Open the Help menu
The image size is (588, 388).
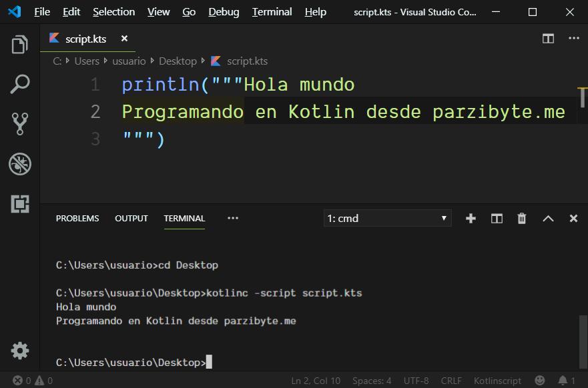316,12
